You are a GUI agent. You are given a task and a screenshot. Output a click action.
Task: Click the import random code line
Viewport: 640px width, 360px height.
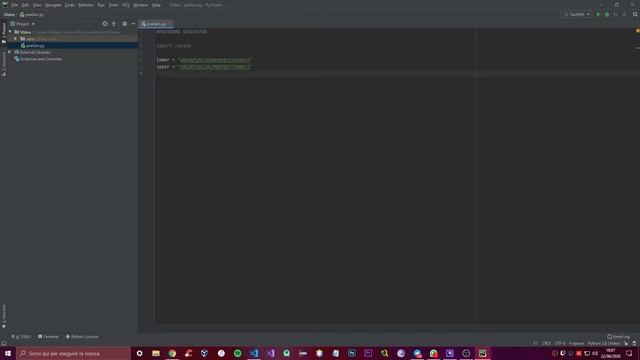[173, 46]
